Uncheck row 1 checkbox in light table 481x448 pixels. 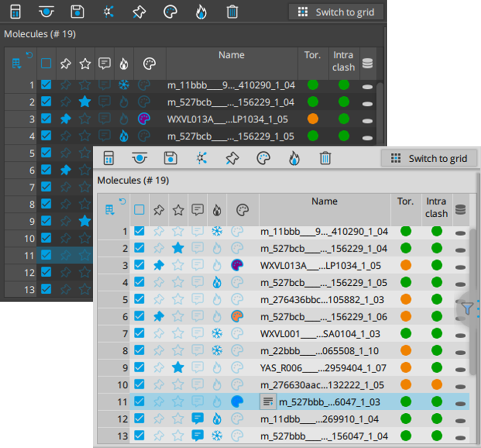139,231
